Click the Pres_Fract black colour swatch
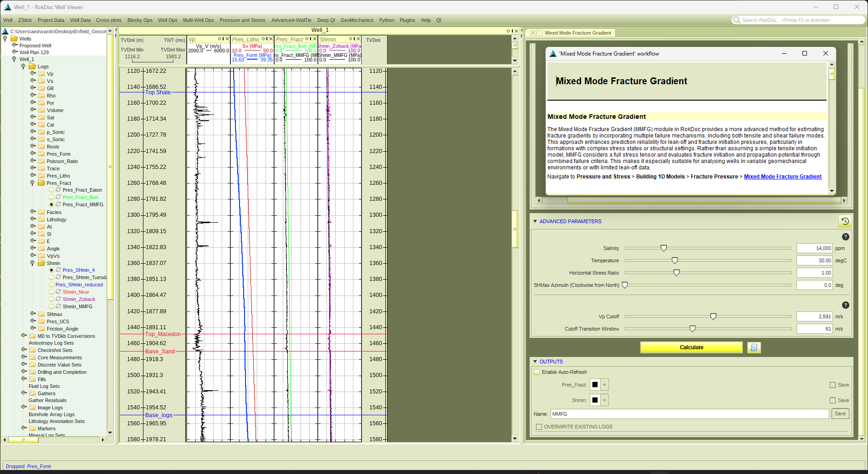Viewport: 868px width, 474px height. pyautogui.click(x=595, y=385)
